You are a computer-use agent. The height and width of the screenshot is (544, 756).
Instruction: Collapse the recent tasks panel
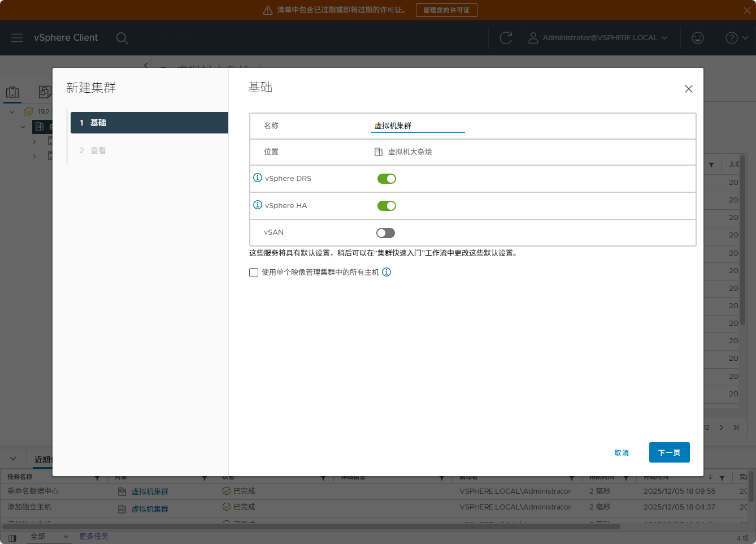pos(13,459)
